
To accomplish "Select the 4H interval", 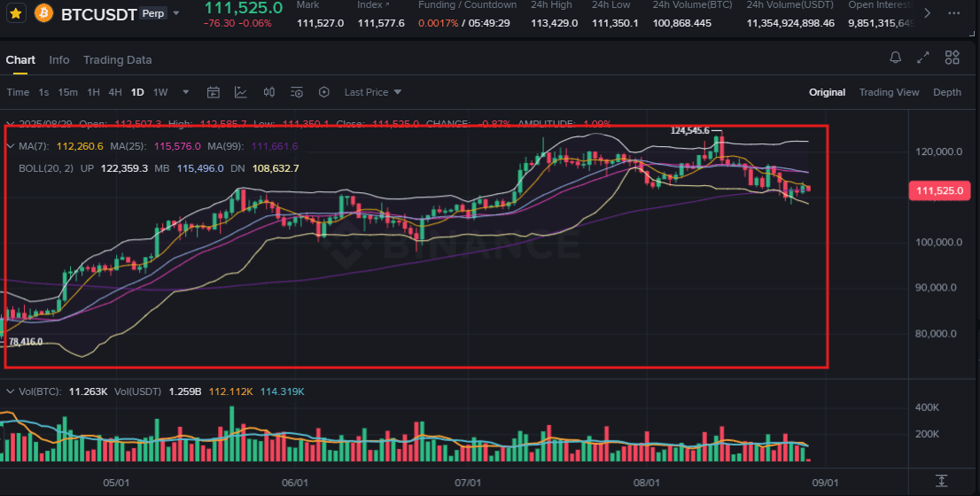I will pos(115,92).
